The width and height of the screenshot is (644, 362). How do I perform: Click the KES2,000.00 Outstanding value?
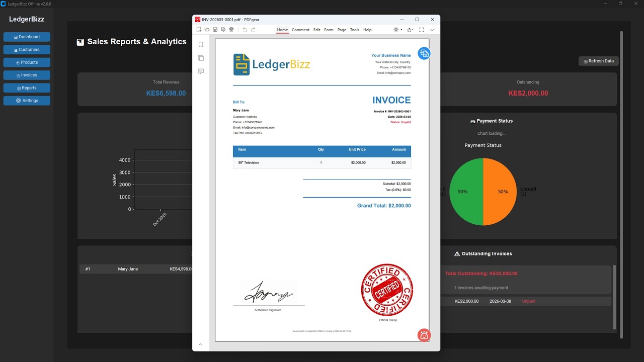(528, 93)
